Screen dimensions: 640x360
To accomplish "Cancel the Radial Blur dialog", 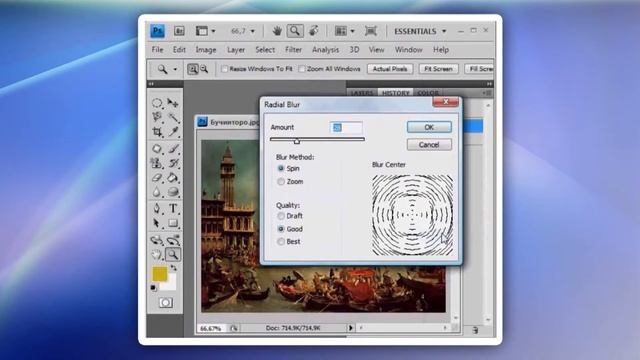I will pyautogui.click(x=429, y=144).
